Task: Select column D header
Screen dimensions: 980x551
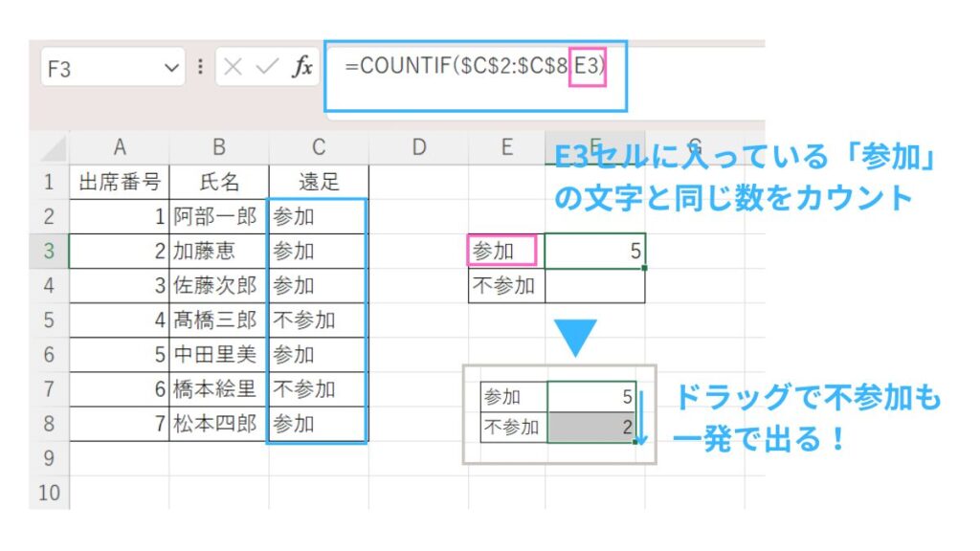Action: 419,147
